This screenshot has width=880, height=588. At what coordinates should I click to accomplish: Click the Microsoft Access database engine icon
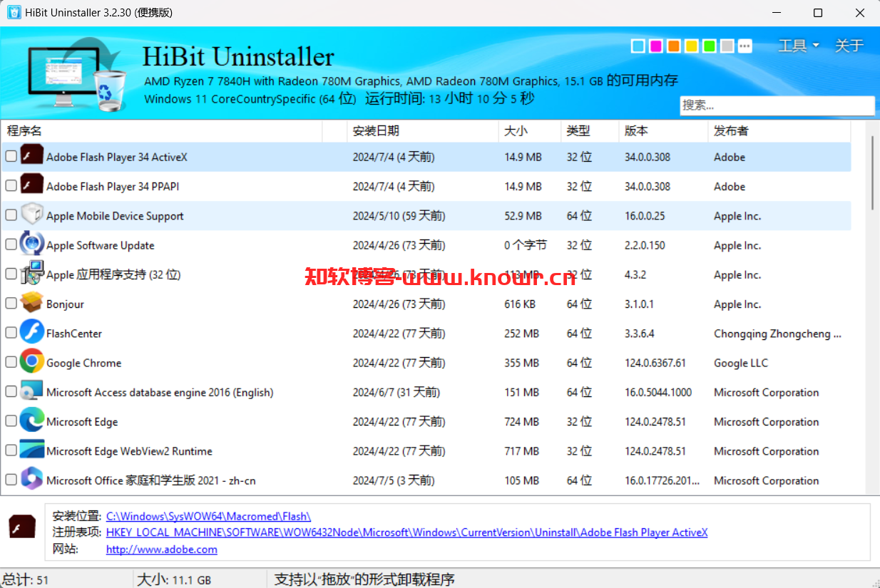point(32,391)
